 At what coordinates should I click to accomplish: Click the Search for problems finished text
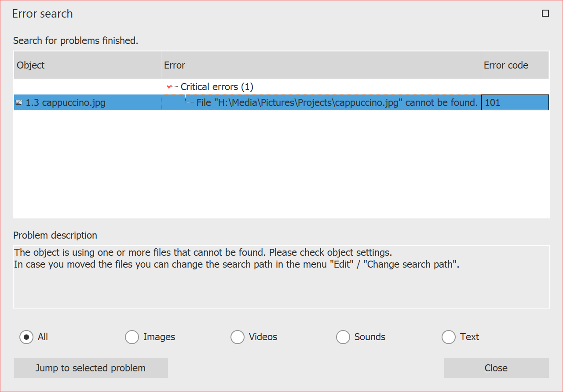76,40
